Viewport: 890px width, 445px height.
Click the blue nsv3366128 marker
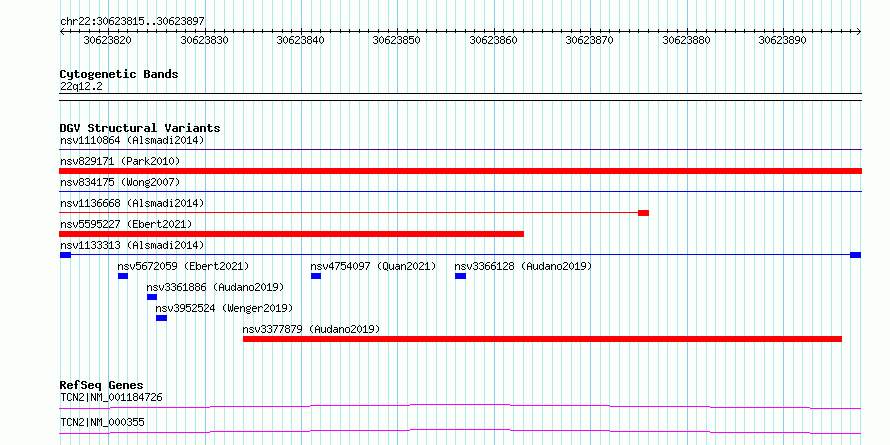[x=460, y=276]
